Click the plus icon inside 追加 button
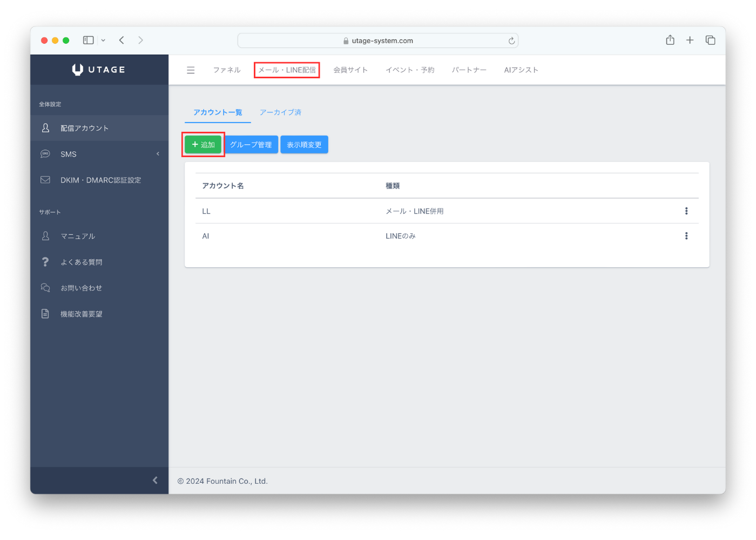The height and width of the screenshot is (540, 756). (195, 144)
